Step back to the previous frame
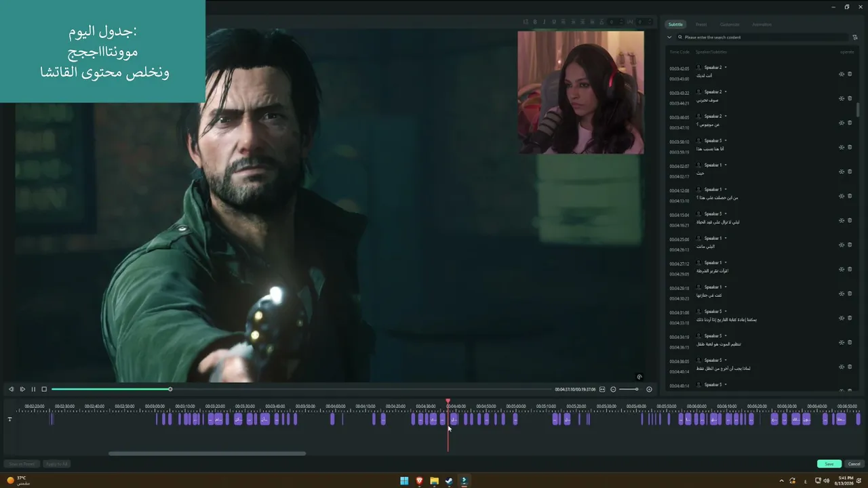The image size is (868, 488). [11, 389]
